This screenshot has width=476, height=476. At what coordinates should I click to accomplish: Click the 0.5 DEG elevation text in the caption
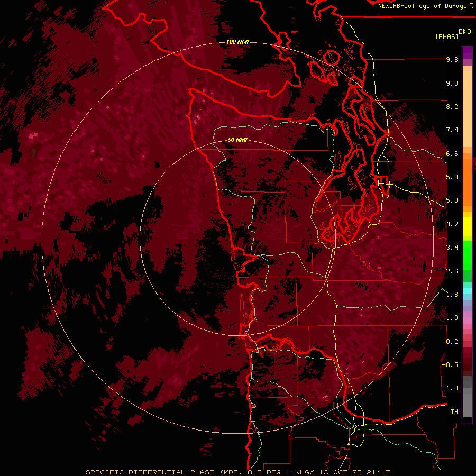point(264,472)
